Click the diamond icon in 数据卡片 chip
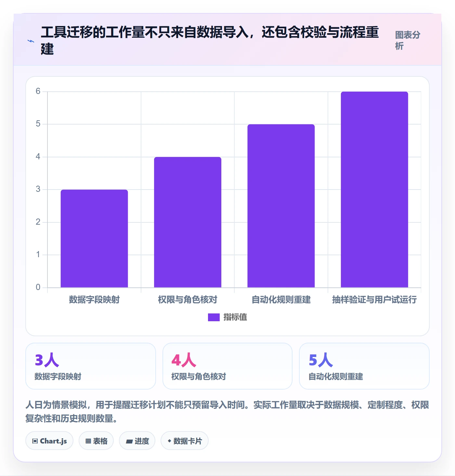455x476 pixels. 169,441
